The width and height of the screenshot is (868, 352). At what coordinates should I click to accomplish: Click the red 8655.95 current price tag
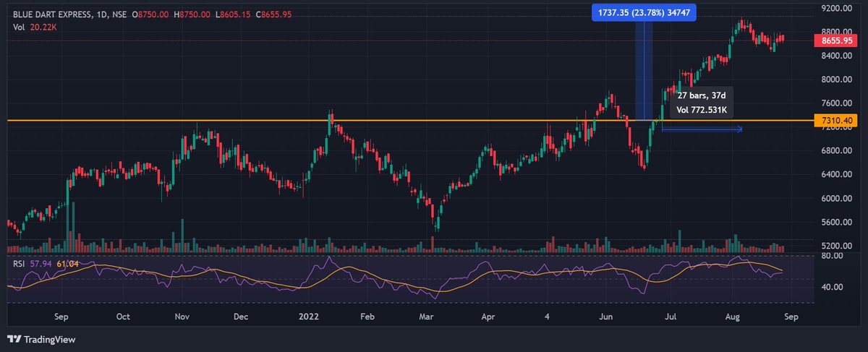pyautogui.click(x=837, y=41)
